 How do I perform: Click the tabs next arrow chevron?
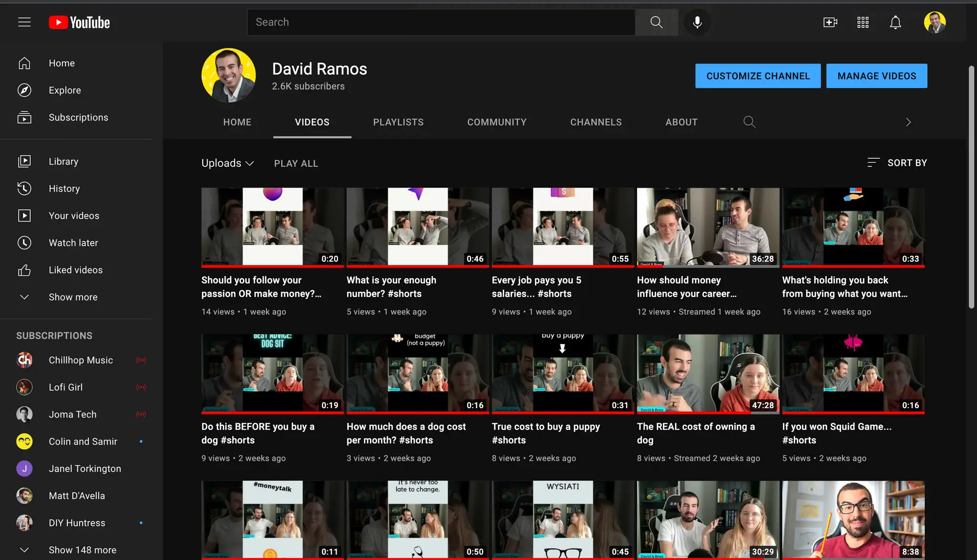coord(908,122)
